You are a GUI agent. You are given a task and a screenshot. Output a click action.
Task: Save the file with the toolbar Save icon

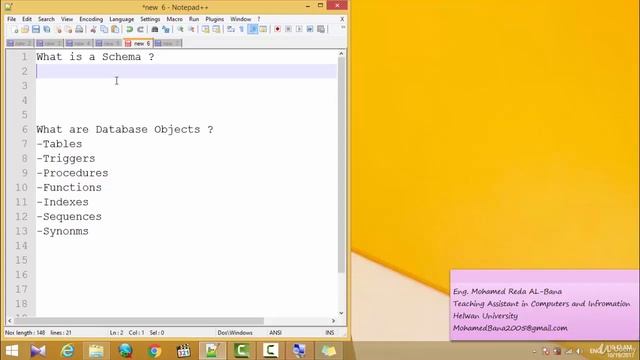click(x=36, y=29)
